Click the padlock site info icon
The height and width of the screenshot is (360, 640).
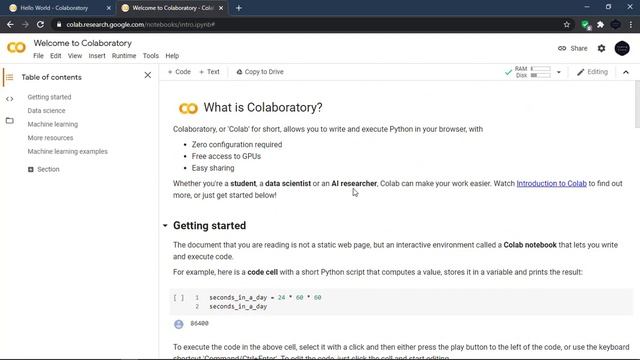coord(59,24)
